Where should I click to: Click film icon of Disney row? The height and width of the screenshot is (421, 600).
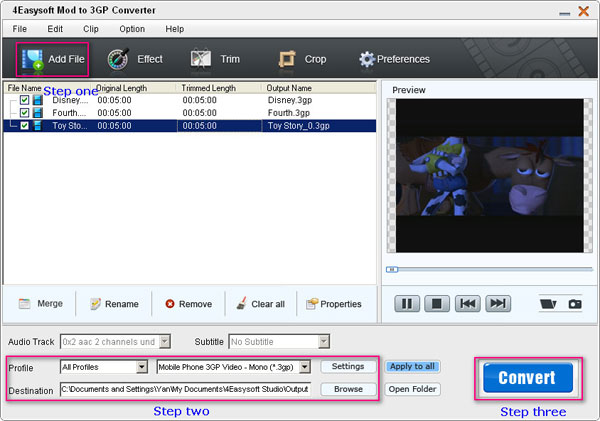click(38, 100)
